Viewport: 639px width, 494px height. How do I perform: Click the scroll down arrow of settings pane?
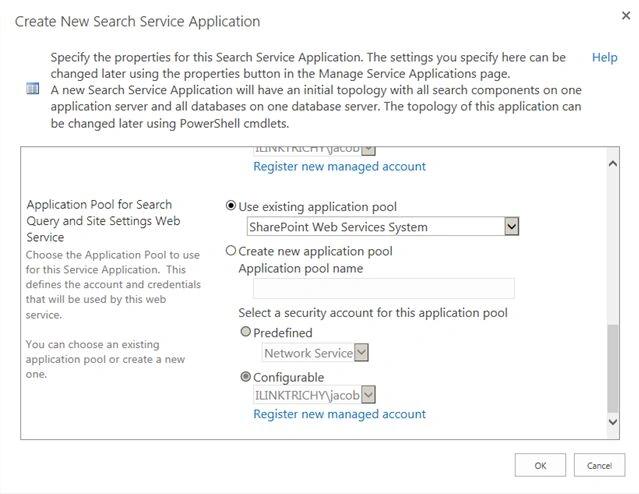[613, 422]
